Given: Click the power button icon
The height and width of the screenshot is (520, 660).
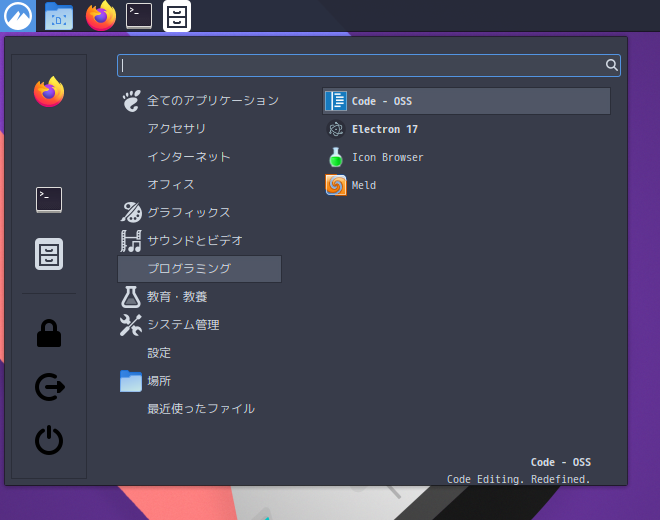Looking at the screenshot, I should (x=49, y=440).
